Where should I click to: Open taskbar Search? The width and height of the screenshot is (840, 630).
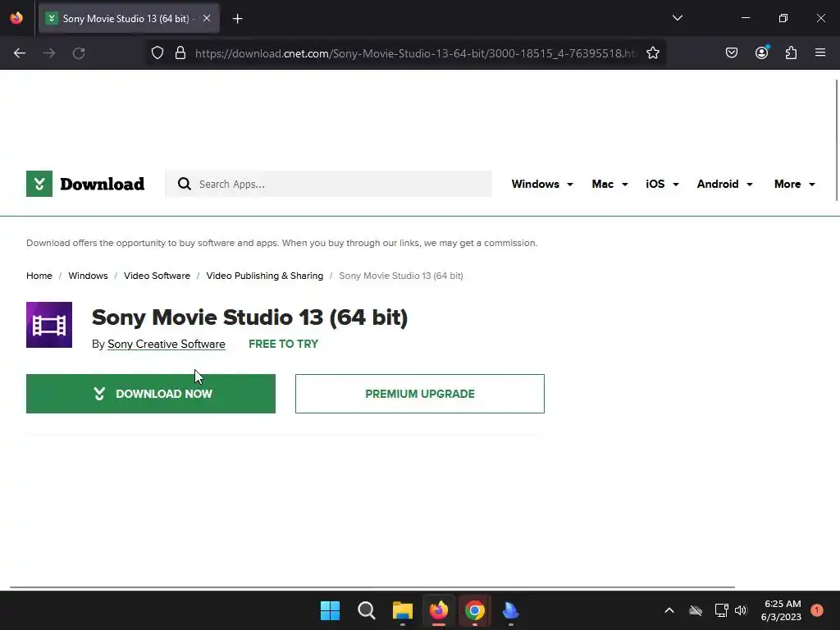[x=367, y=610]
